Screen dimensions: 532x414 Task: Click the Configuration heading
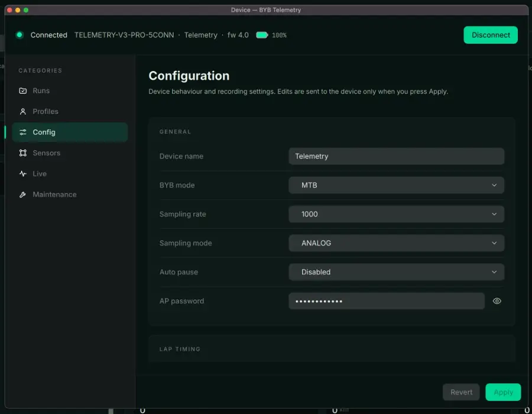pyautogui.click(x=189, y=76)
